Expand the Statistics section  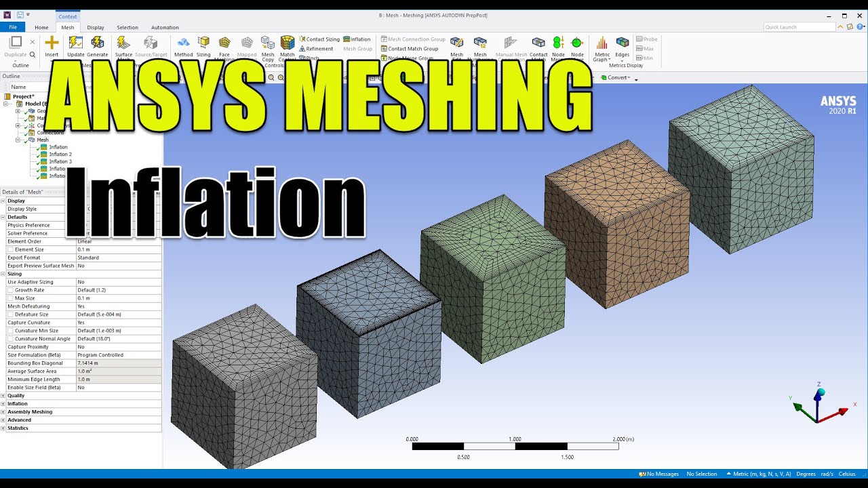[3, 428]
